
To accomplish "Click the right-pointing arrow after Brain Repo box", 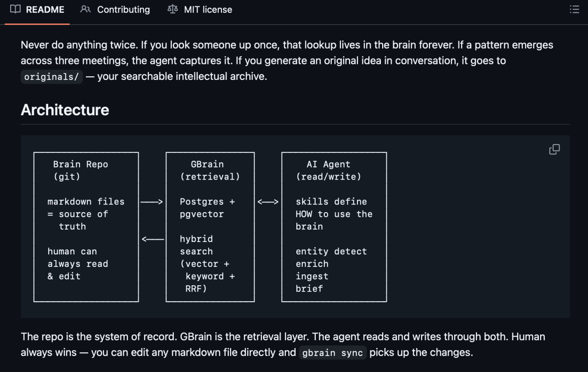I will 152,202.
